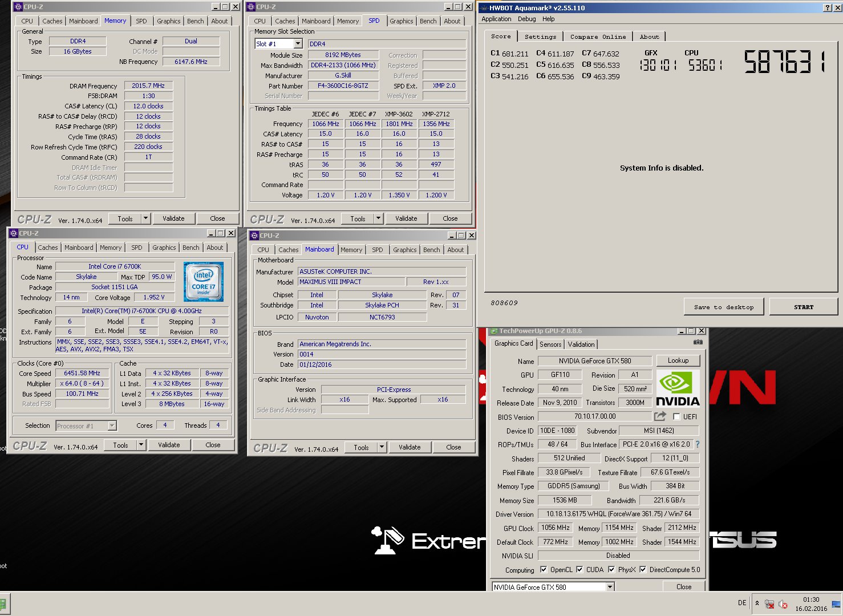Open the Score tab in Aquamark
Image resolution: width=843 pixels, height=616 pixels.
coord(501,36)
